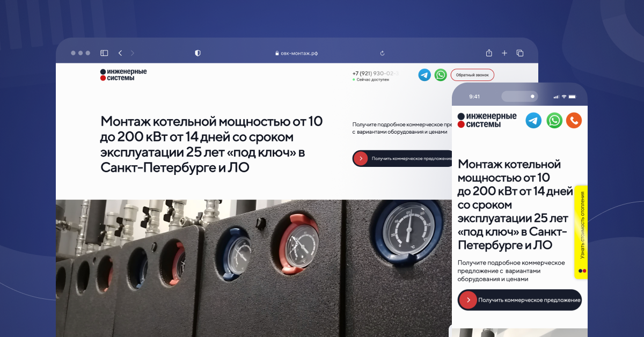Click desktop «Получить коммерческое предложение» button
644x337 pixels.
pyautogui.click(x=404, y=158)
